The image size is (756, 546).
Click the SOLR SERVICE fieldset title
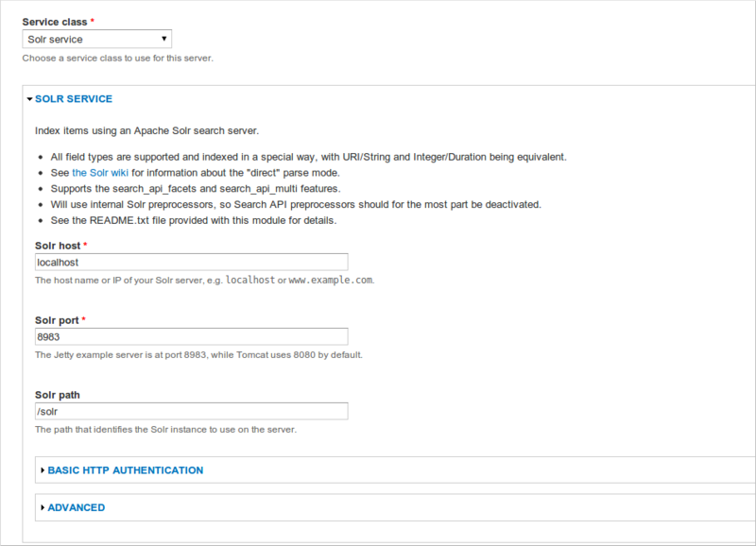tap(73, 98)
